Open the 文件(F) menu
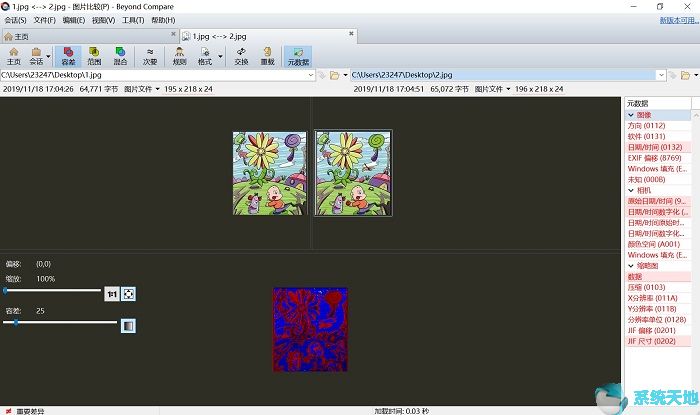The width and height of the screenshot is (700, 415). click(45, 20)
